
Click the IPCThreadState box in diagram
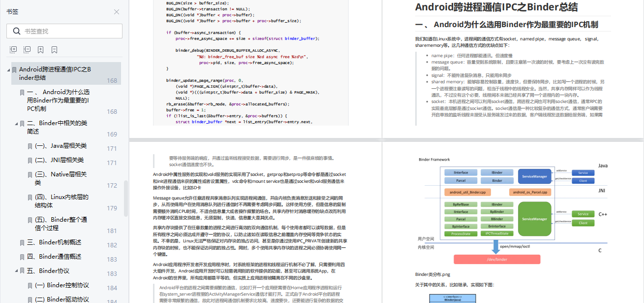(x=496, y=234)
